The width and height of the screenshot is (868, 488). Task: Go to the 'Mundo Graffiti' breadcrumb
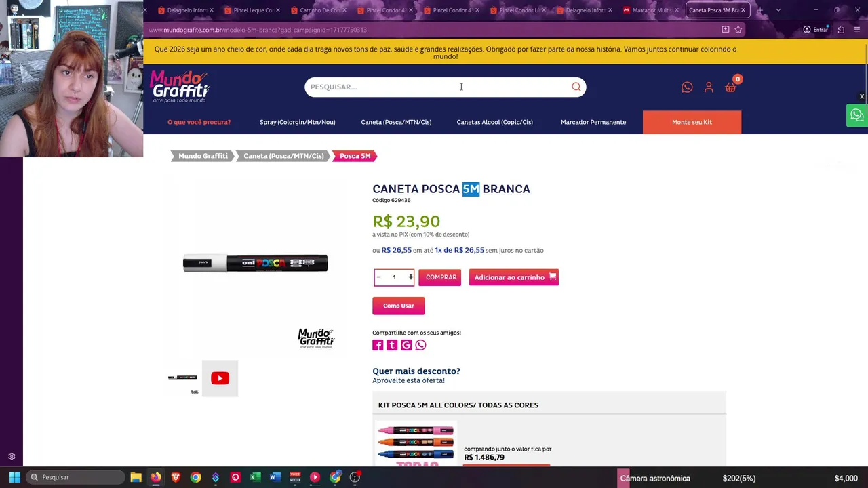[x=202, y=156]
